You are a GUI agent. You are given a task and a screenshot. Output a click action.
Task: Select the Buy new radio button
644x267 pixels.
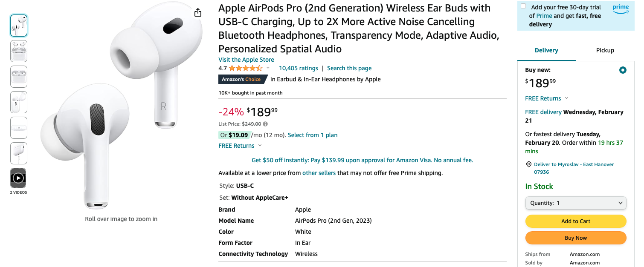(x=623, y=70)
